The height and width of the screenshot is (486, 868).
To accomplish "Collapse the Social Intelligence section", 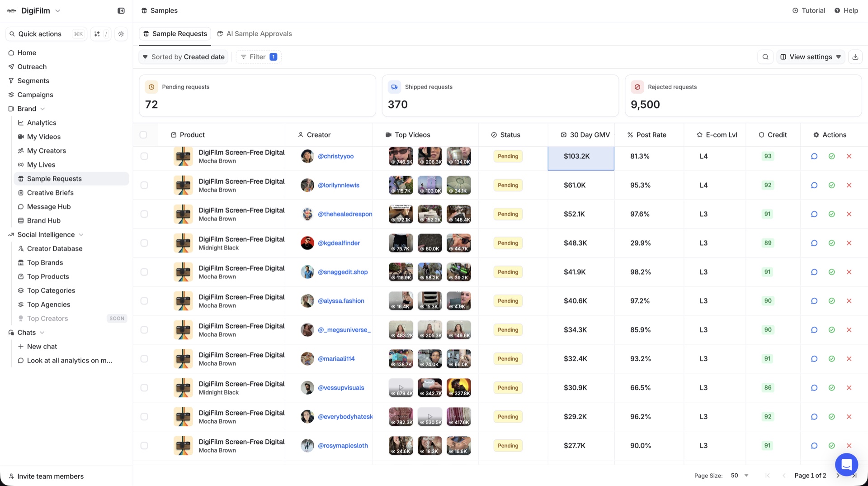I will 81,235.
